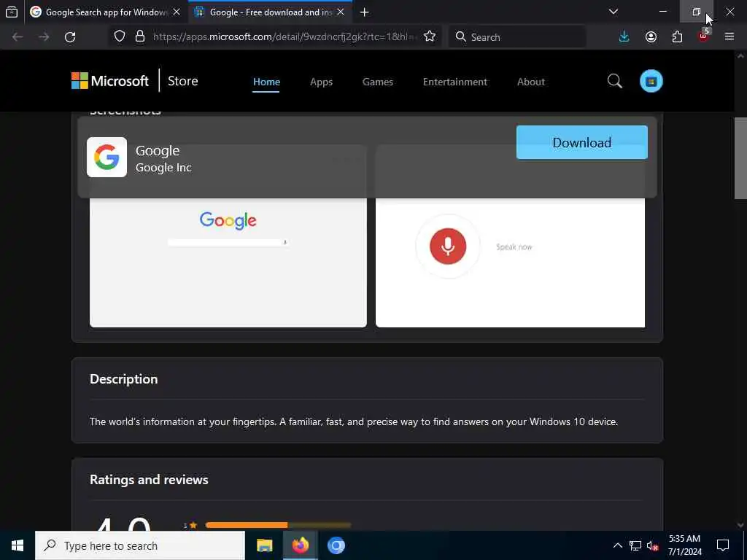Click the Google app logo icon
This screenshot has height=560, width=747.
tap(107, 157)
